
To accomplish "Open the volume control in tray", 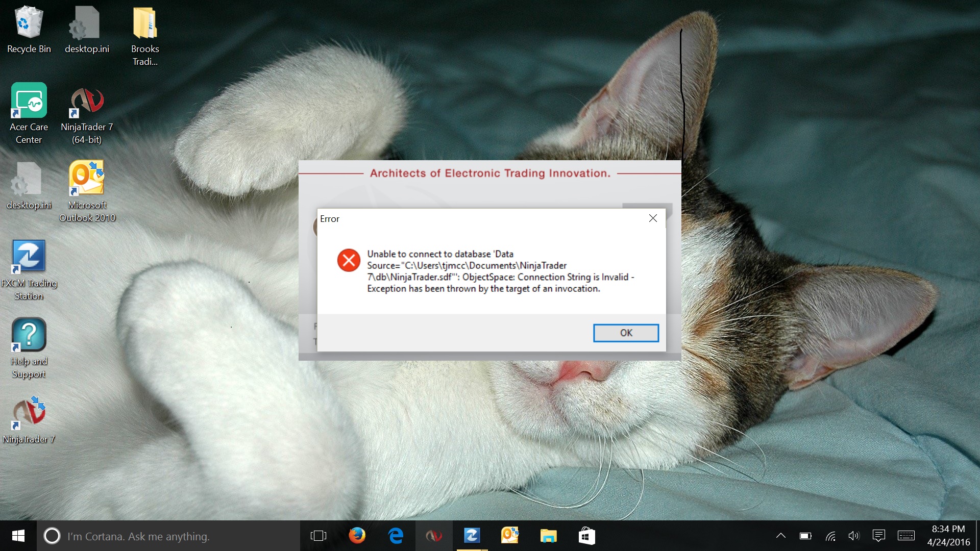I will [x=853, y=536].
